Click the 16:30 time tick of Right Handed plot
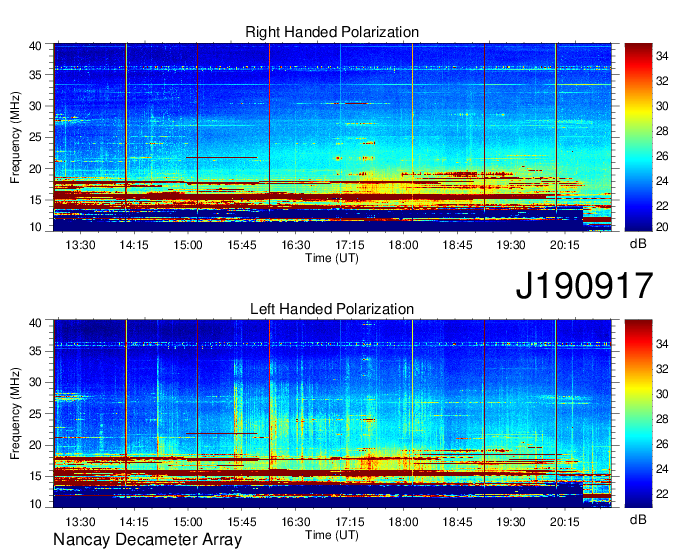Image resolution: width=680 pixels, height=552 pixels. pos(296,245)
